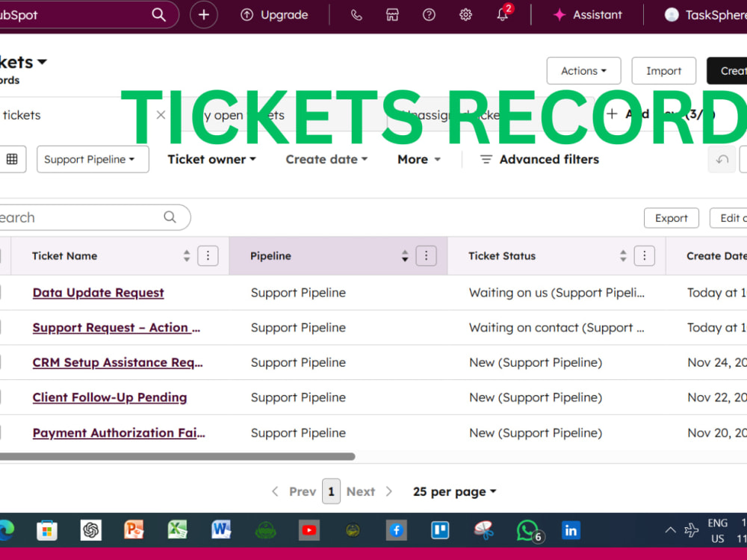Open Snipping Tool from taskbar

(x=483, y=530)
